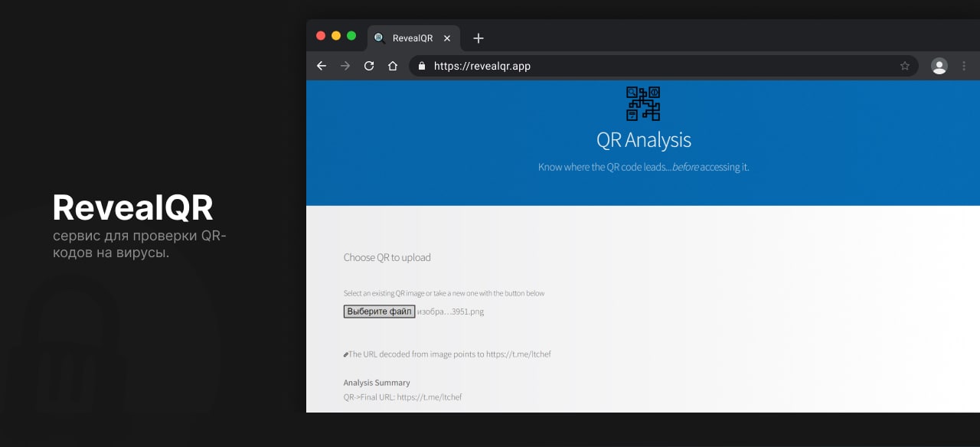Screen dimensions: 980x447
Task: Click the Russian description 'сервис для проверки QR-кодов'
Action: click(x=139, y=244)
